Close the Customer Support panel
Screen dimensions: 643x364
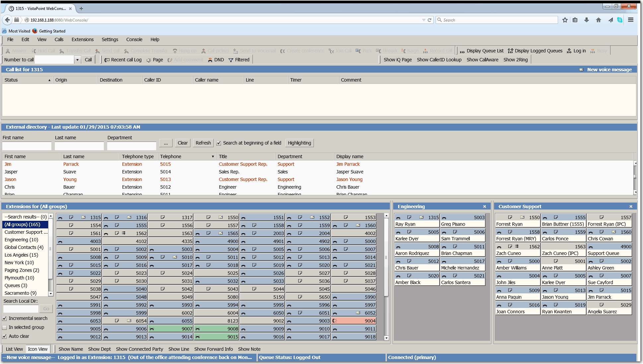pyautogui.click(x=631, y=207)
